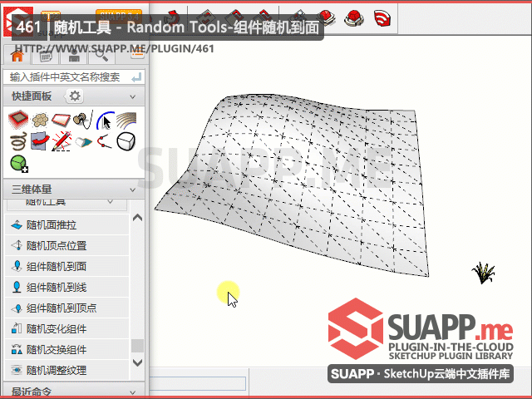The image size is (532, 399).
Task: Click the red curved arrow toolbar icon
Action: point(172,17)
